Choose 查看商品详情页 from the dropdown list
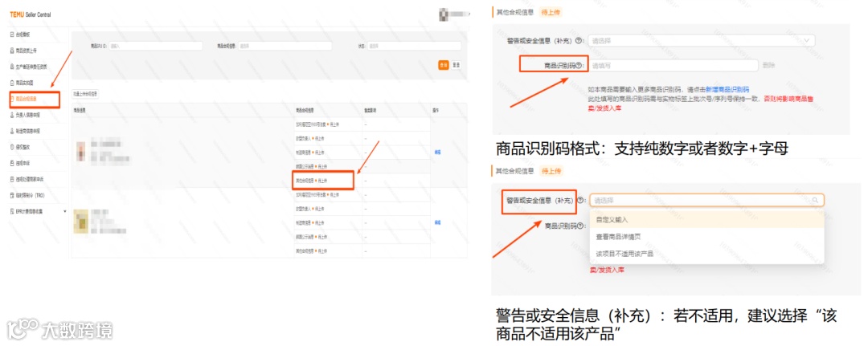This screenshot has height=346, width=868. tap(707, 237)
